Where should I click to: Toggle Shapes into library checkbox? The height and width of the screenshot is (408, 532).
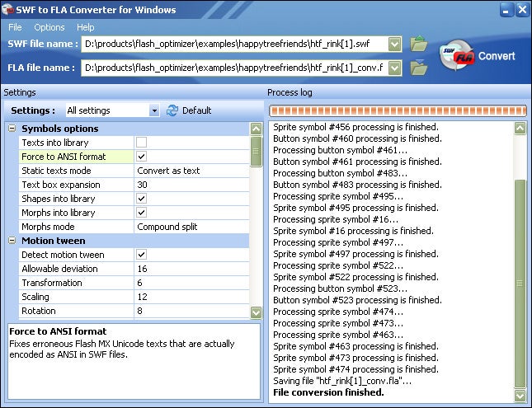point(142,199)
